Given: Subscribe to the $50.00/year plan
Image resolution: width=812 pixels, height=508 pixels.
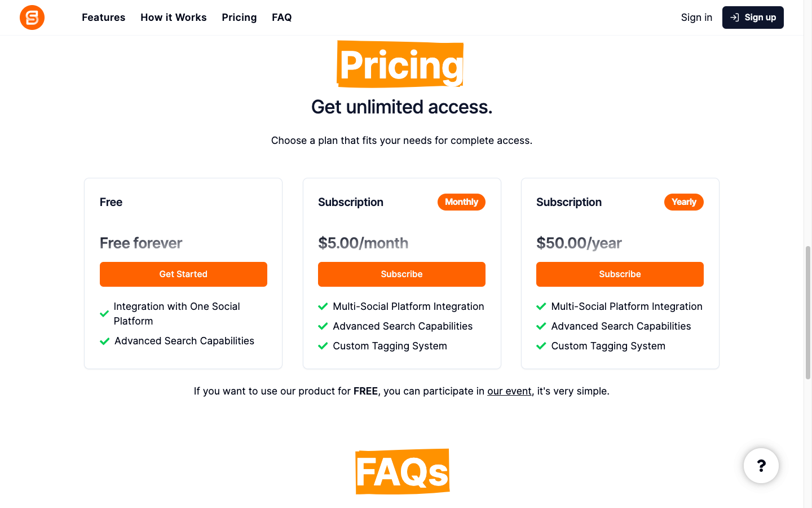Looking at the screenshot, I should [620, 274].
